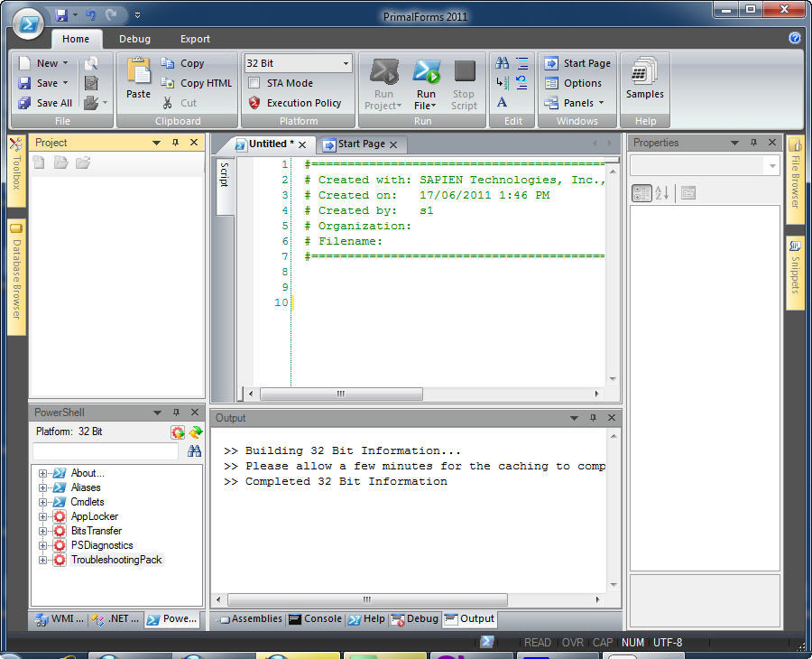
Task: Switch to the Export ribbon tab
Action: (x=195, y=39)
